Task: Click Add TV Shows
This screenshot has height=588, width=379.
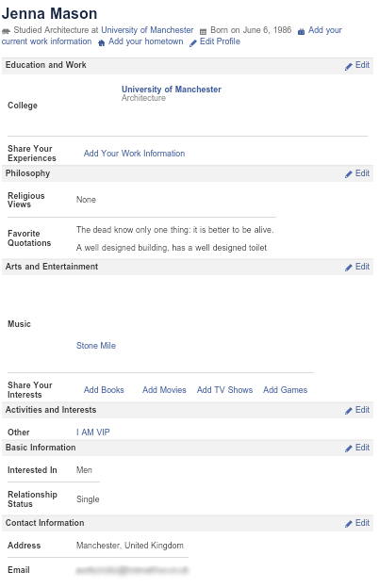Action: point(224,389)
